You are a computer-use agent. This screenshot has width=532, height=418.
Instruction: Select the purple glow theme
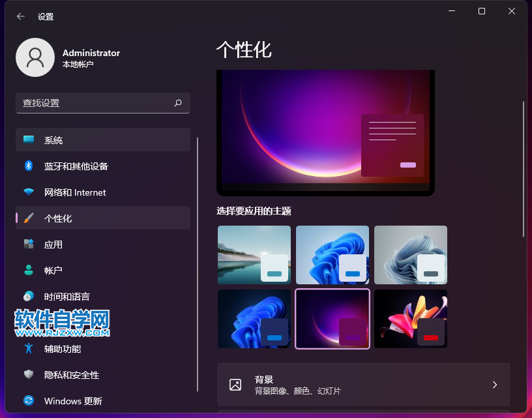pyautogui.click(x=332, y=319)
